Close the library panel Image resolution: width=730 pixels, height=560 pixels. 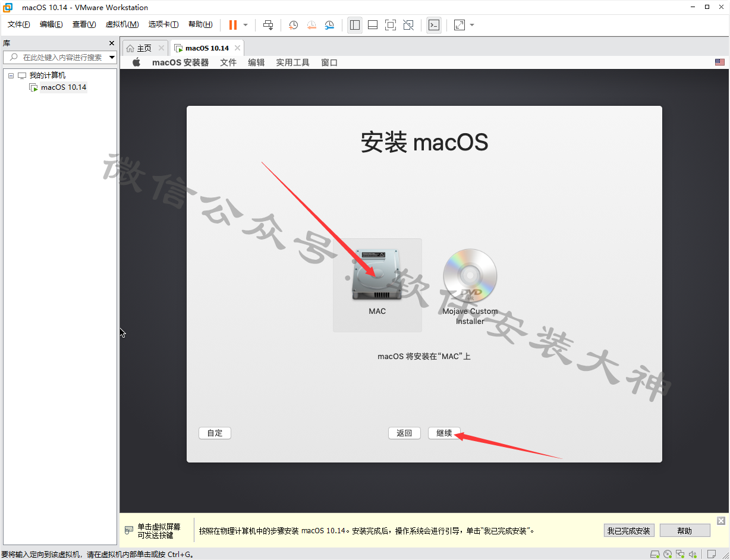click(x=112, y=43)
